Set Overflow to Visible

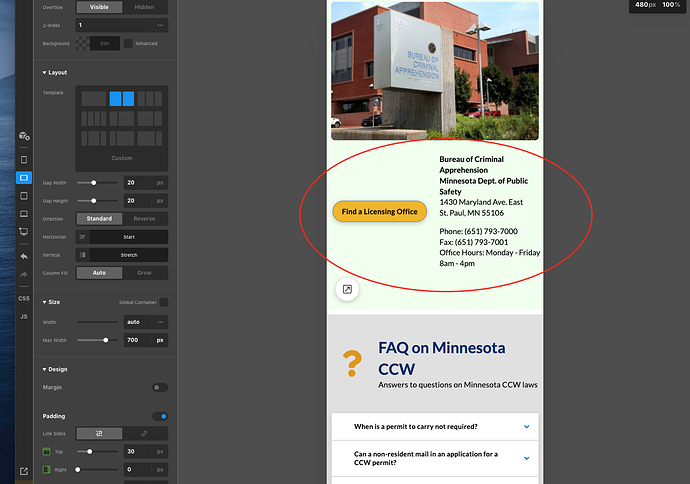tap(99, 7)
